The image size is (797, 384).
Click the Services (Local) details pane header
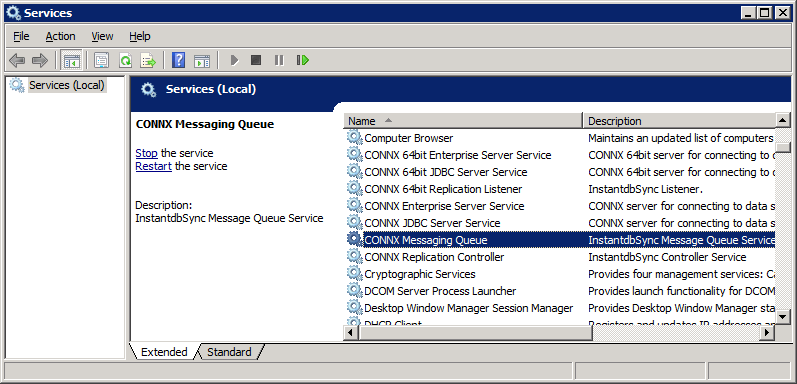[x=461, y=90]
